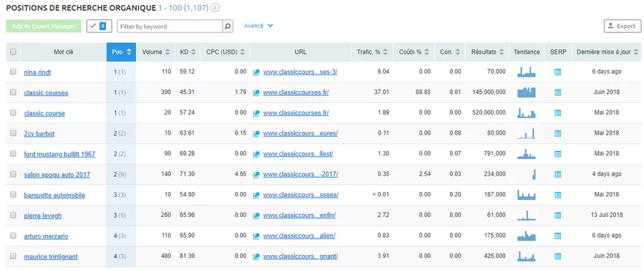Screen dimensions: 644x270
Task: Expand the Avancé advanced filters dropdown
Action: pyautogui.click(x=258, y=26)
